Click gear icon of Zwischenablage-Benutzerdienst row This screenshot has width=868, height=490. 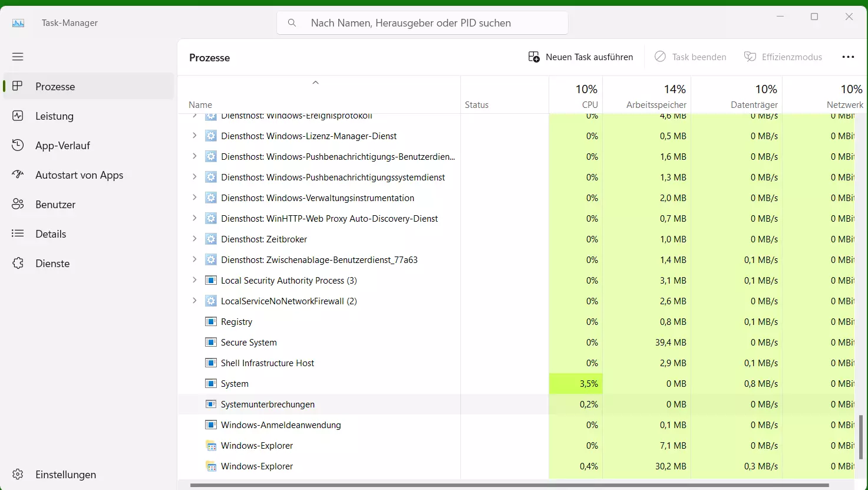point(211,259)
